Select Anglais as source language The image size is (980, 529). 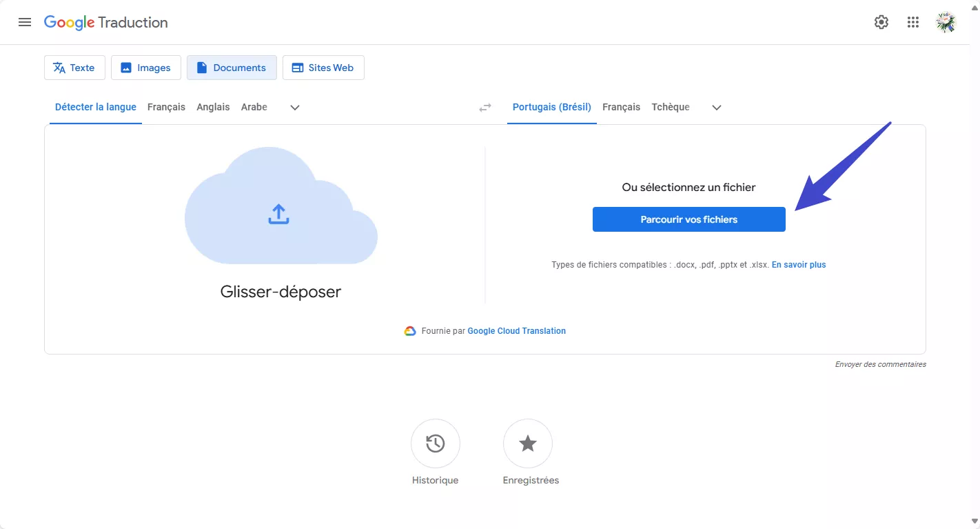(213, 107)
